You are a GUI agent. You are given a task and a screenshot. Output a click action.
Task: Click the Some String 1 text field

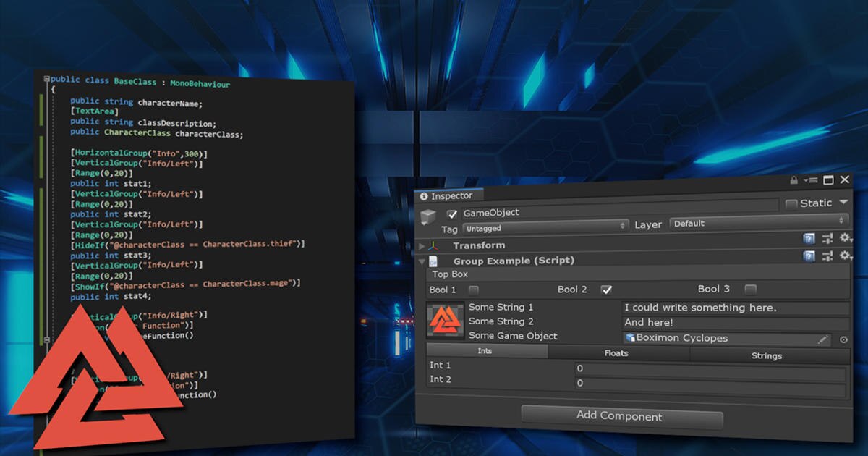(x=734, y=308)
